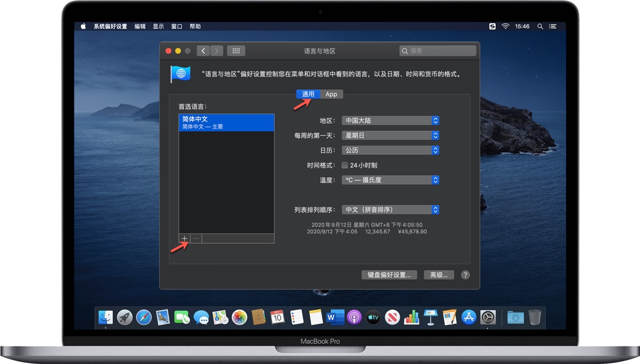This screenshot has width=640, height=364.
Task: Click the Show All preferences grid icon
Action: (236, 50)
